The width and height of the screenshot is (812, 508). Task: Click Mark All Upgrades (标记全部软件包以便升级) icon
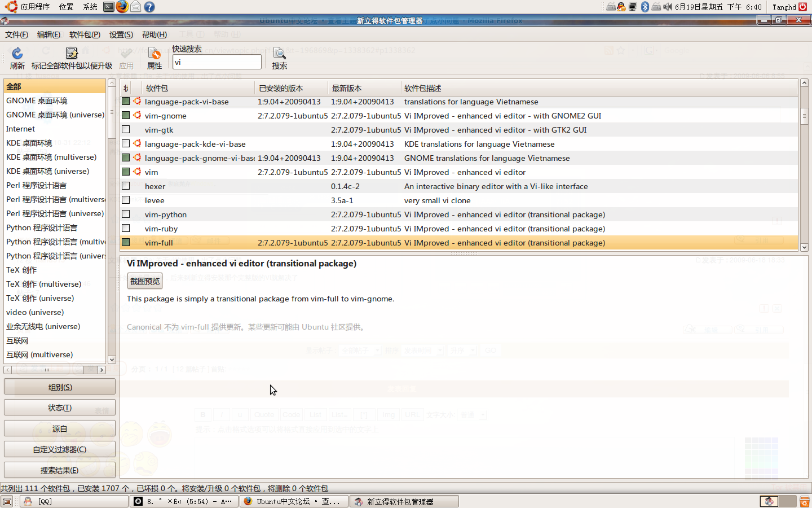(x=72, y=54)
